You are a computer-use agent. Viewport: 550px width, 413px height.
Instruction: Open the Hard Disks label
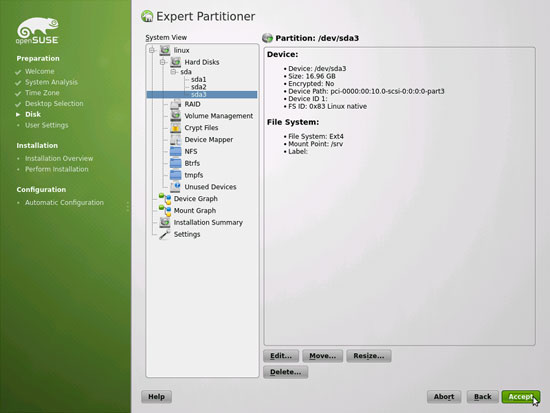[202, 62]
